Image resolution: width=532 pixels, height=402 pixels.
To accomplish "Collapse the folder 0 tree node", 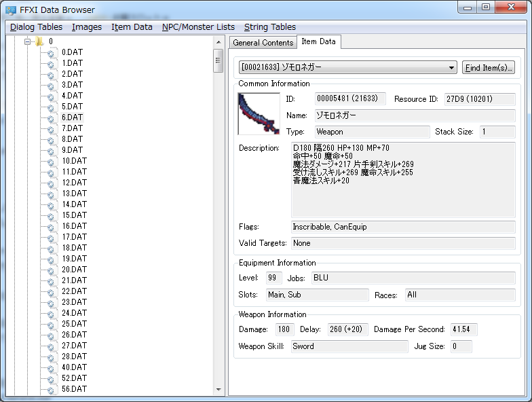I will [27, 42].
